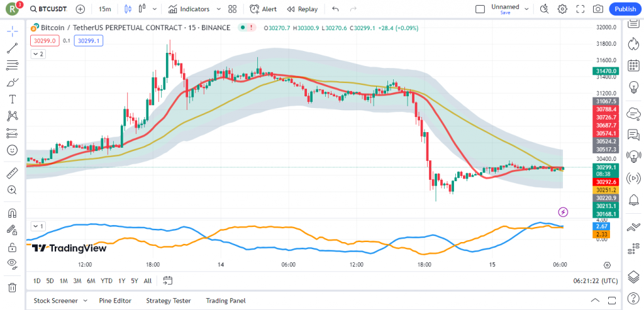Toggle magnet mode for drawings

[13, 214]
